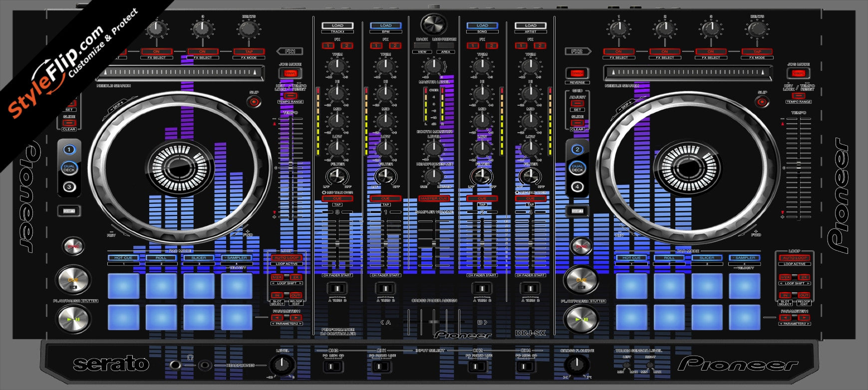Click the HEADPHONES MIX knob
This screenshot has height=390, width=868.
[x=434, y=176]
